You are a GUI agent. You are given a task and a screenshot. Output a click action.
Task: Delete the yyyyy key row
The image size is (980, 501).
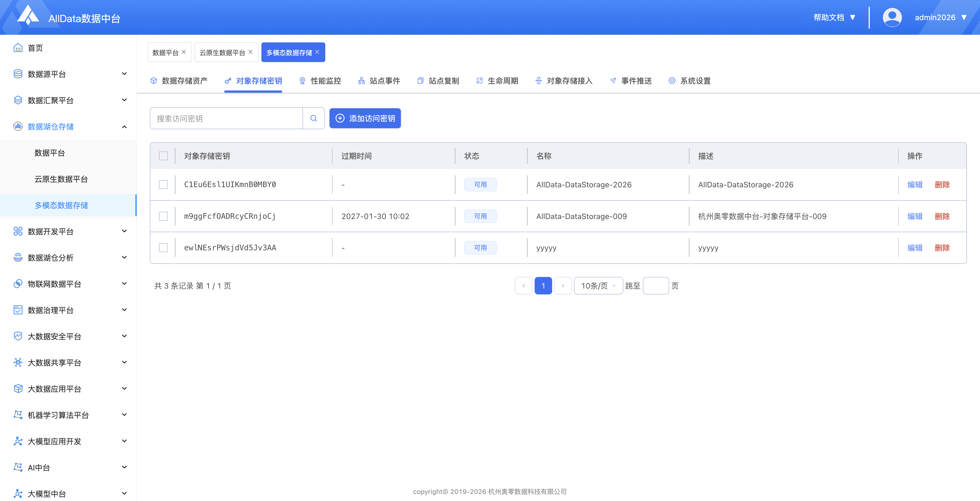tap(942, 247)
